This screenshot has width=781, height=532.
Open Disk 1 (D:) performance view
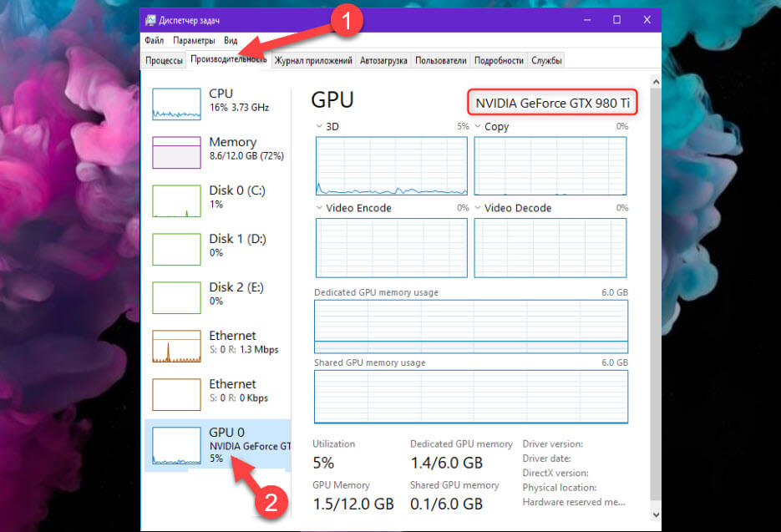tap(176, 249)
